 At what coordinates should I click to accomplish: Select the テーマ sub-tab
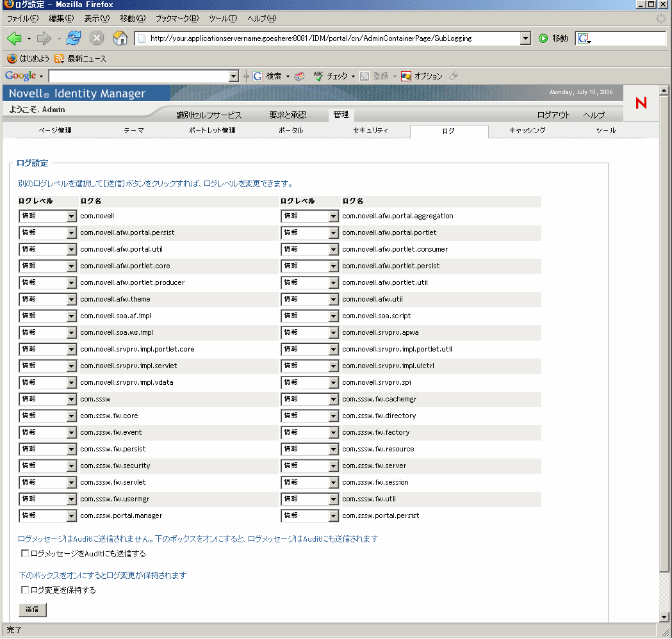coord(134,130)
